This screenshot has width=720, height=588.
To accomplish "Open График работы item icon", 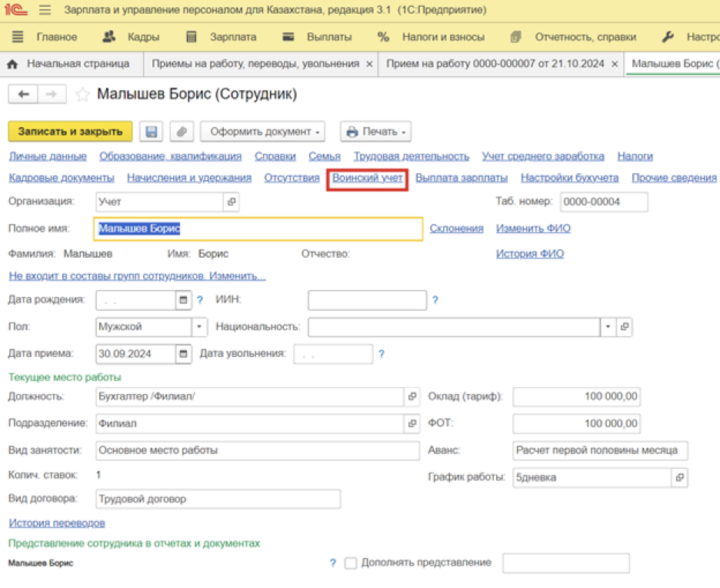I will click(x=679, y=477).
